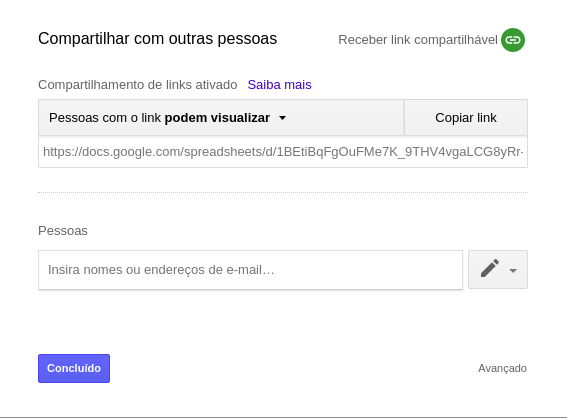The image size is (567, 418).
Task: Open the arrow beside the pencil icon
Action: tap(513, 270)
